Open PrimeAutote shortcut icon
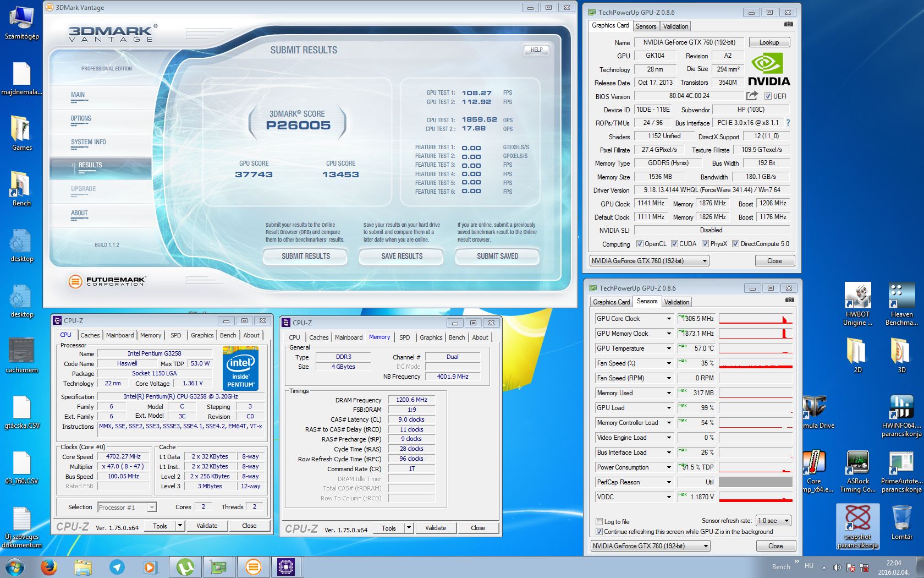 (901, 471)
